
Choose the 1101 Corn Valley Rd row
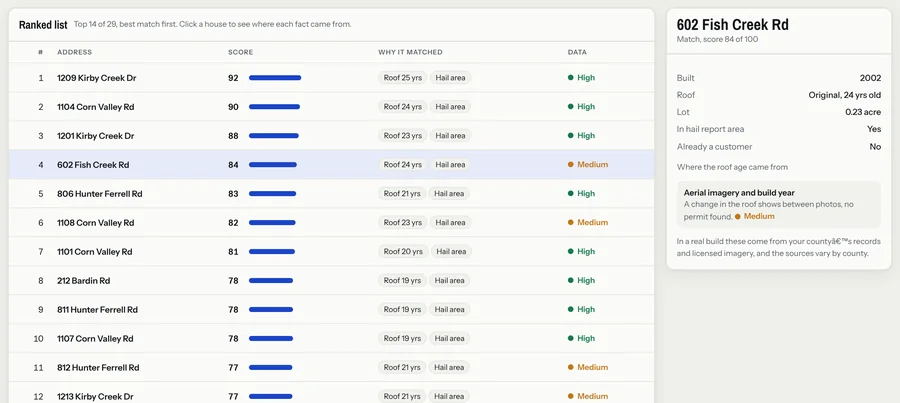point(331,251)
